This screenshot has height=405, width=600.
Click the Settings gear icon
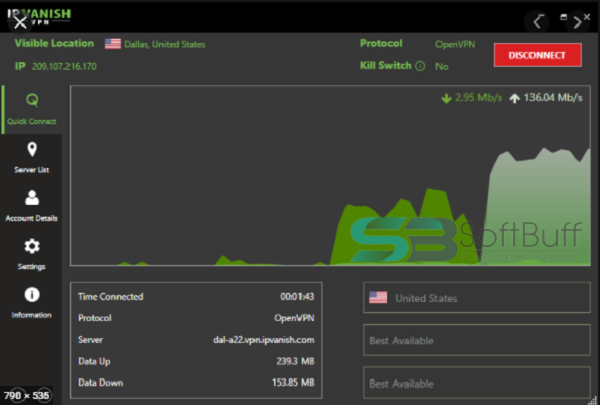32,246
